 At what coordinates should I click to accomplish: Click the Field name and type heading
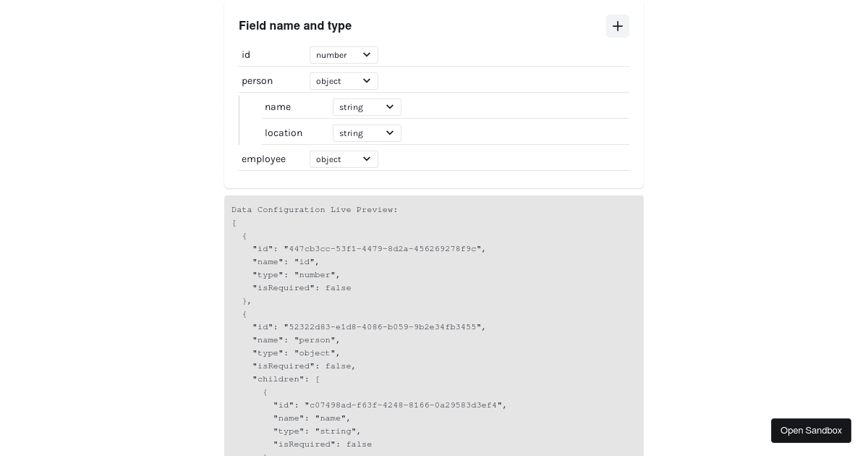[295, 26]
